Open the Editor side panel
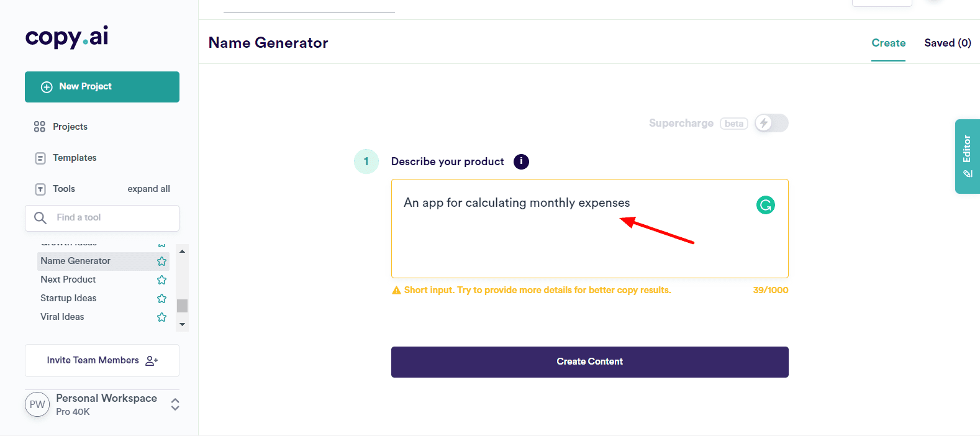Screen dimensions: 980x436 pyautogui.click(x=967, y=157)
